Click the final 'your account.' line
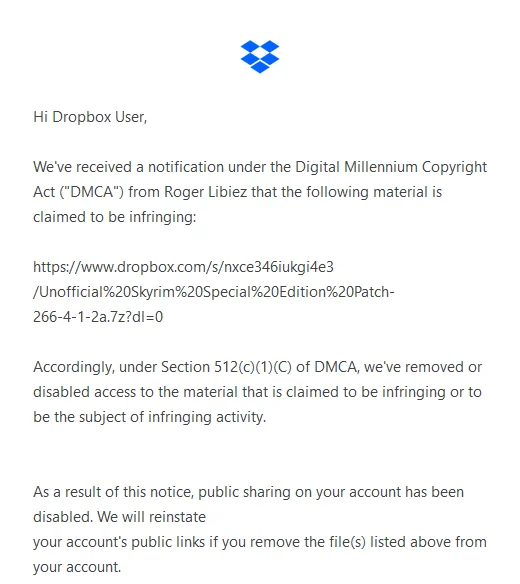This screenshot has width=520, height=584. 77,567
